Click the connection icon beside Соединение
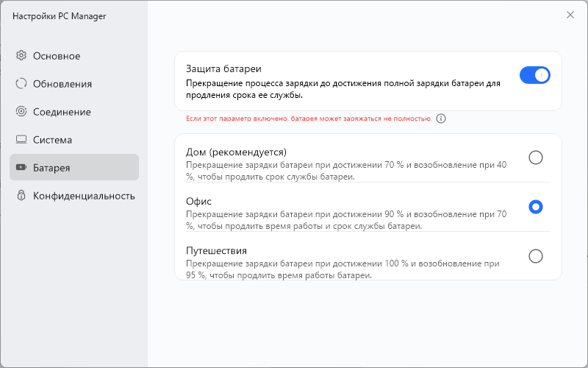Screen dimensions: 588x368 pyautogui.click(x=21, y=112)
